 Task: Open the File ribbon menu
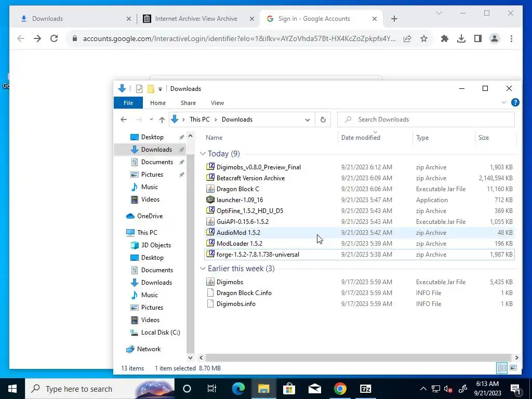[128, 103]
